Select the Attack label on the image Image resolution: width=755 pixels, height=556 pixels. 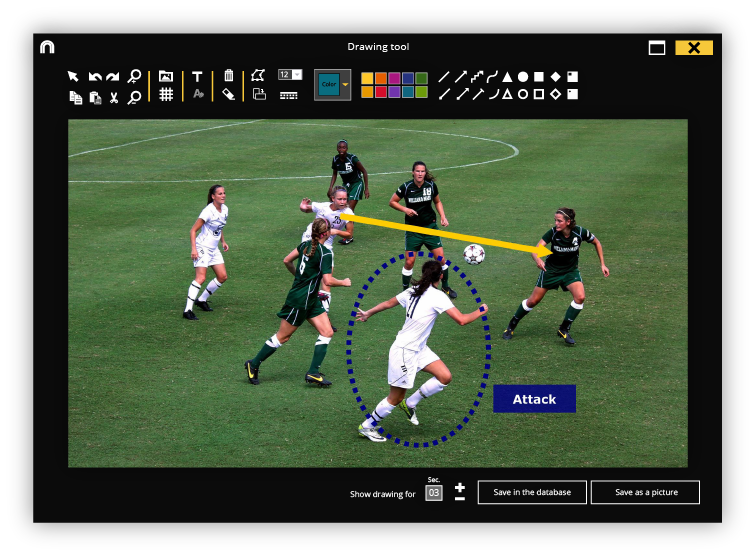coord(534,399)
